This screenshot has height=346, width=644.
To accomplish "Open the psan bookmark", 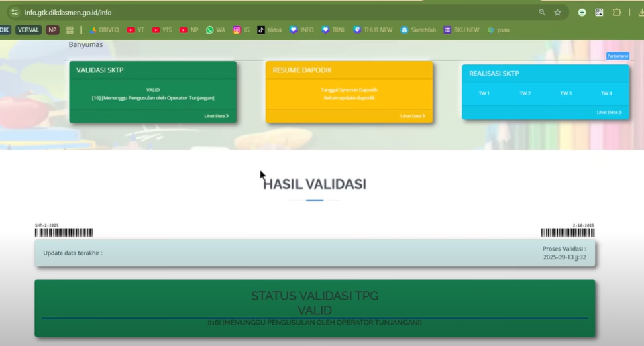I will (498, 30).
